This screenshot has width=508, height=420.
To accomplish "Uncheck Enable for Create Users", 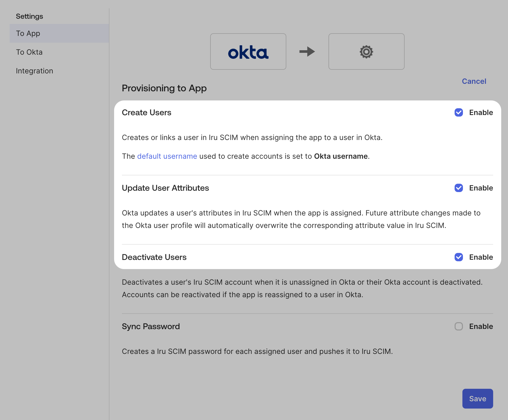I will (459, 112).
